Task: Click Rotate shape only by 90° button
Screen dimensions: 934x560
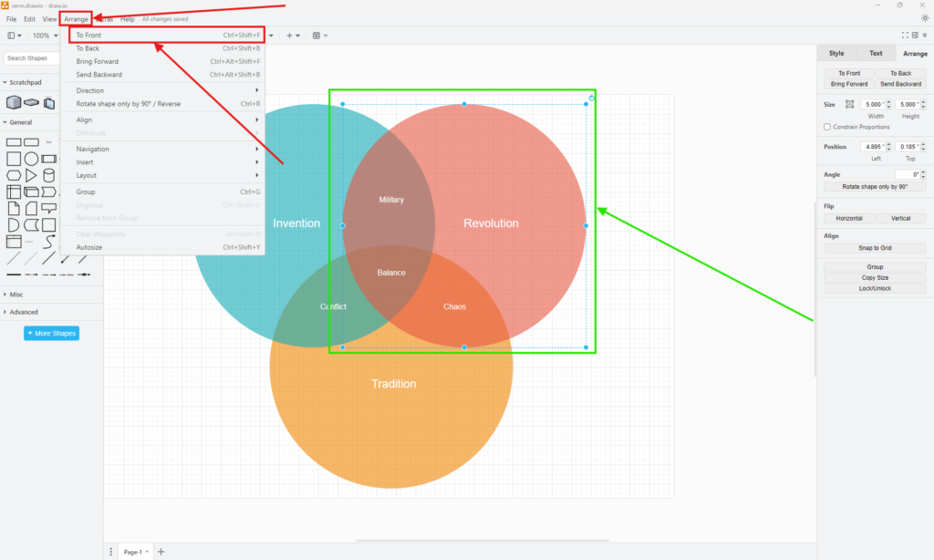Action: [x=875, y=186]
